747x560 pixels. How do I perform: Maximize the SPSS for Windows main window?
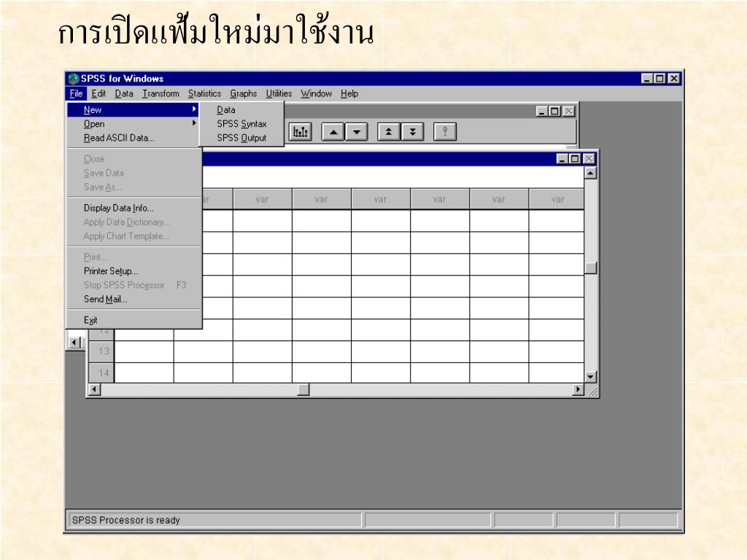[659, 79]
